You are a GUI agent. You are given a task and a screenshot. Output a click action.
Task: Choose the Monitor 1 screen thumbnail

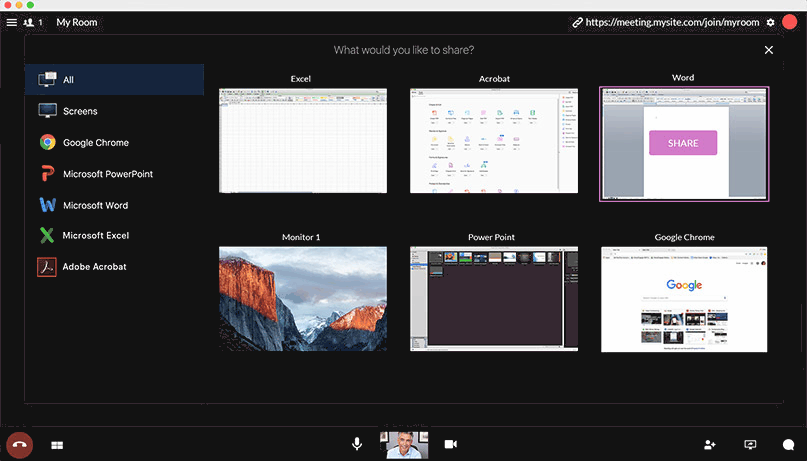coord(303,299)
